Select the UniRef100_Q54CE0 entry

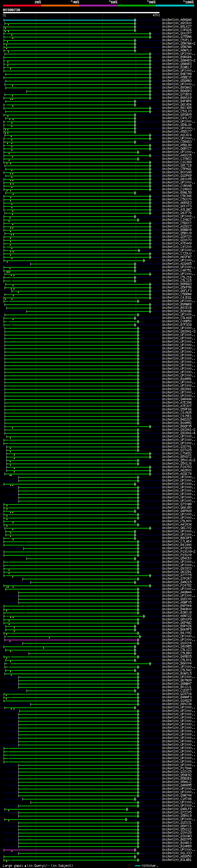tap(177, 558)
